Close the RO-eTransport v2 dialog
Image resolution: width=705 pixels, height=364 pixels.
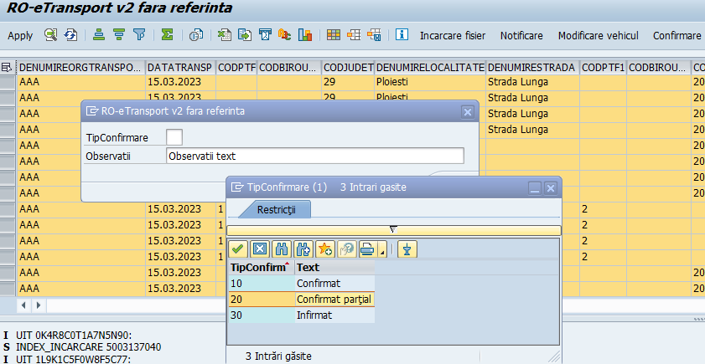tap(468, 112)
